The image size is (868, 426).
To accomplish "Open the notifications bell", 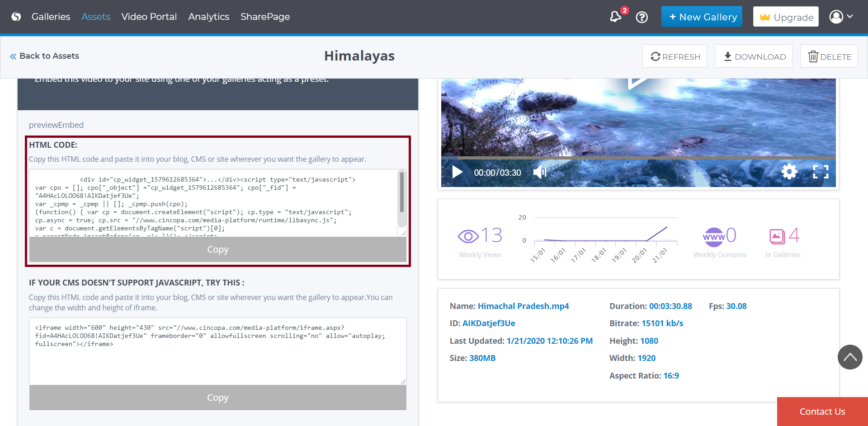I will (x=615, y=17).
